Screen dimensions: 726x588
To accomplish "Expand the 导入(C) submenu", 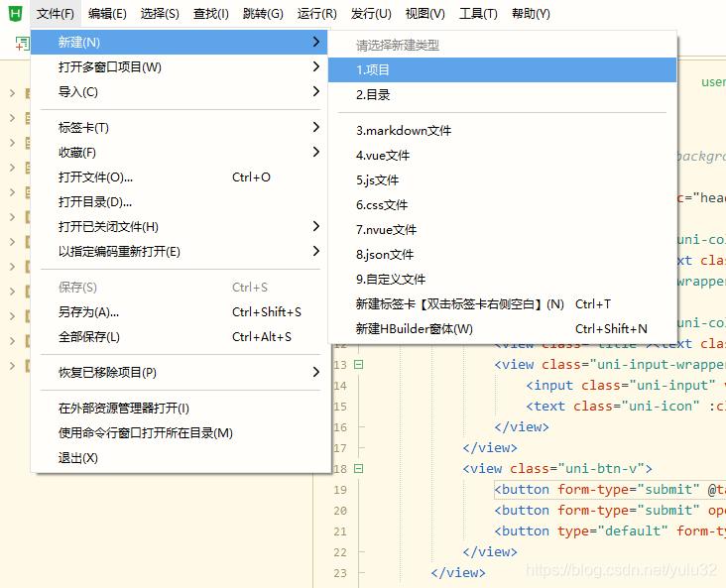I will click(x=315, y=92).
